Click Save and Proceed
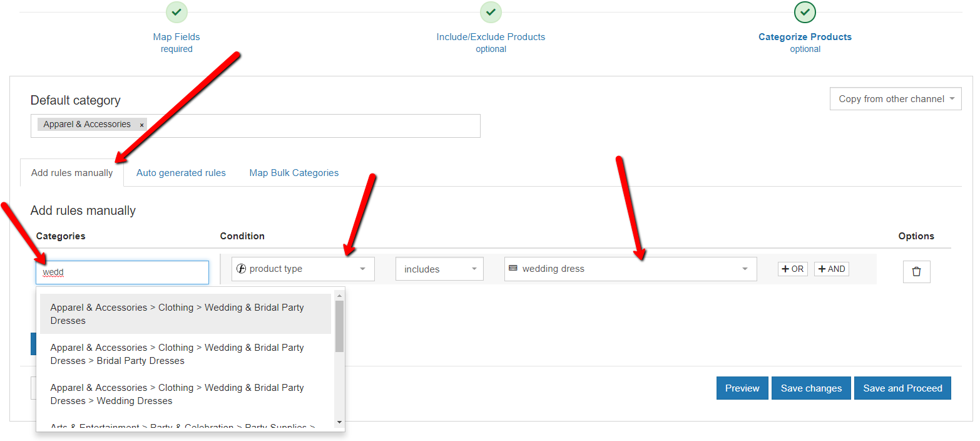This screenshot has width=980, height=441. tap(902, 388)
